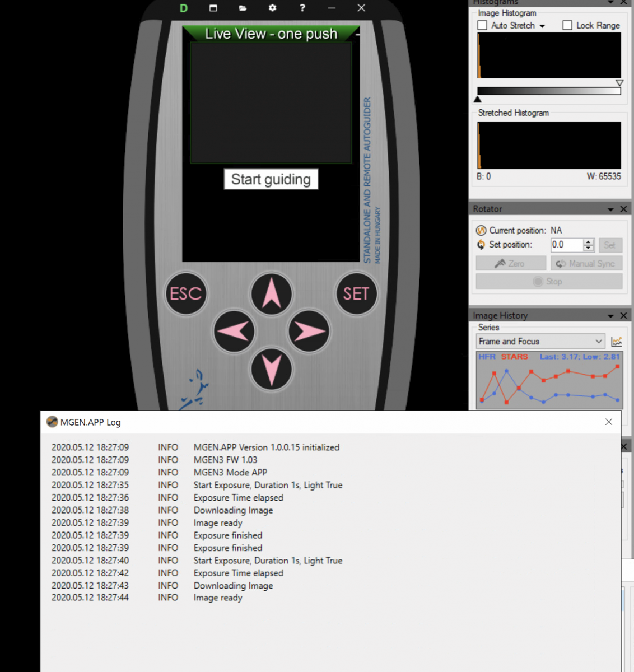
Task: Open the Auto Stretch dropdown arrow
Action: tap(542, 26)
